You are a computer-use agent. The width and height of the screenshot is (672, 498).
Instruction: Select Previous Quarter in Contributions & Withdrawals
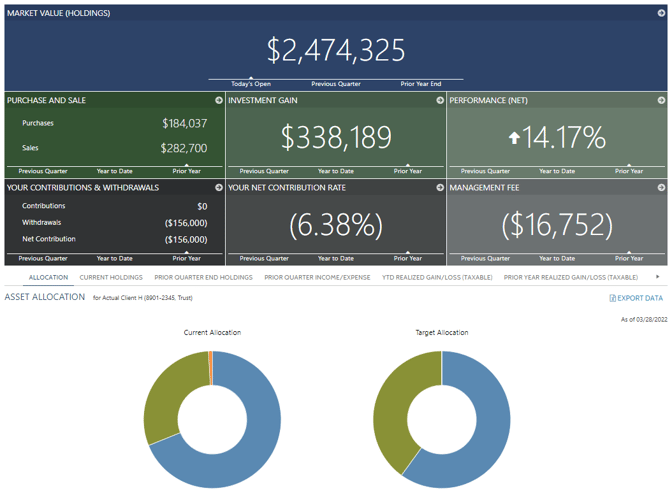point(43,258)
